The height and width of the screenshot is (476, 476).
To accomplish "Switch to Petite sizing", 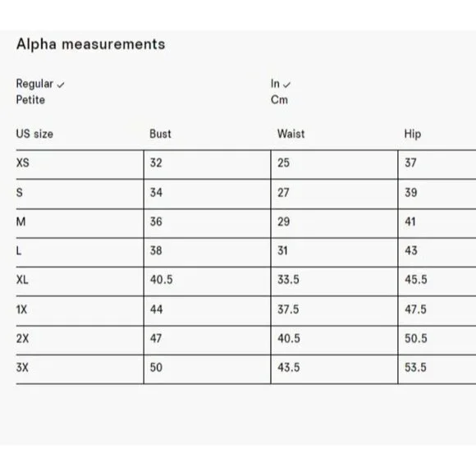I will [x=30, y=100].
